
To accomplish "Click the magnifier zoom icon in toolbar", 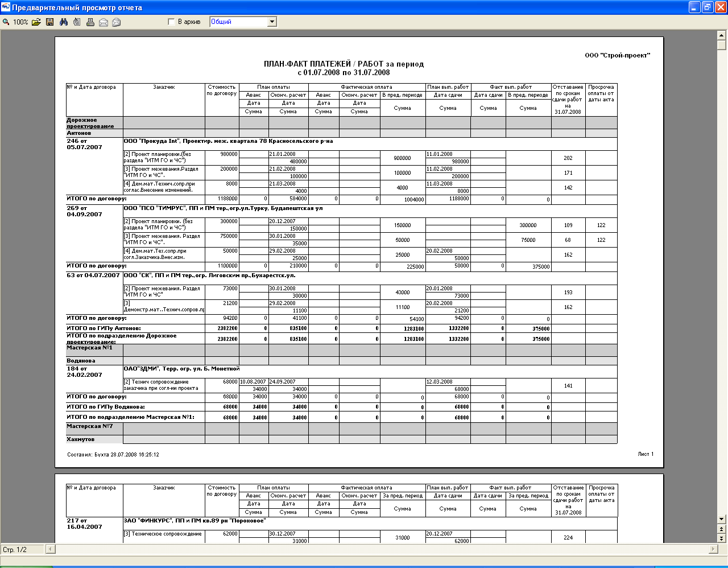I will [6, 22].
